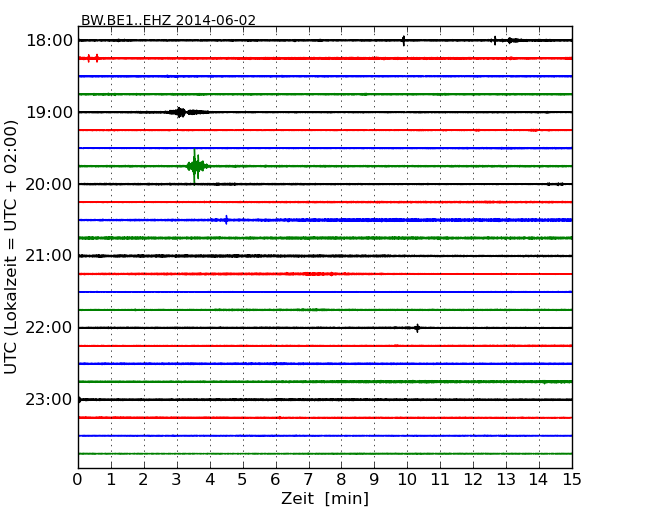
Task: Click the 23:00 time label
Action: [49, 400]
